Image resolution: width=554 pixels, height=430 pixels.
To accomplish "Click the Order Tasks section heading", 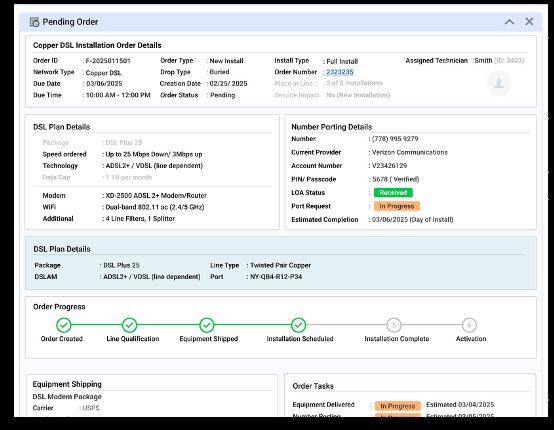I will click(313, 386).
